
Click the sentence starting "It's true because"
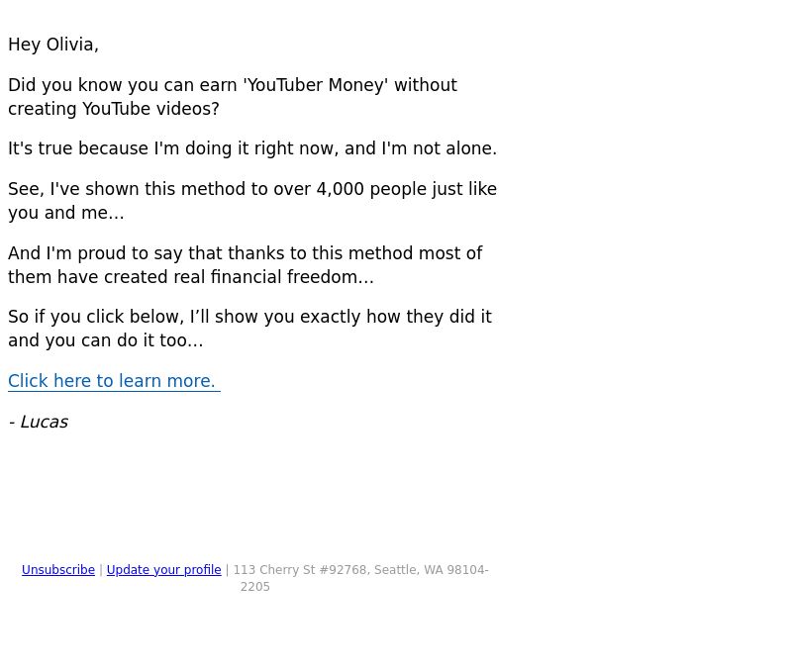click(x=252, y=148)
